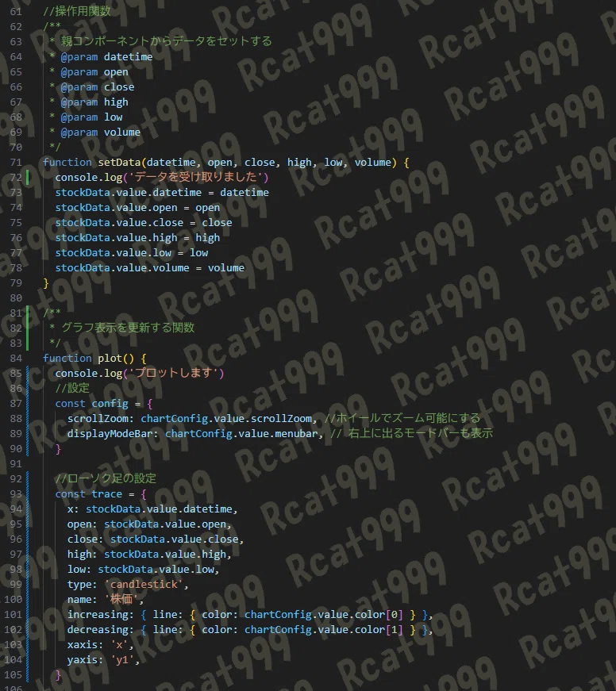The width and height of the screenshot is (616, 691).
Task: Click 'x: stockData.value.datetime' line
Action: pos(152,509)
